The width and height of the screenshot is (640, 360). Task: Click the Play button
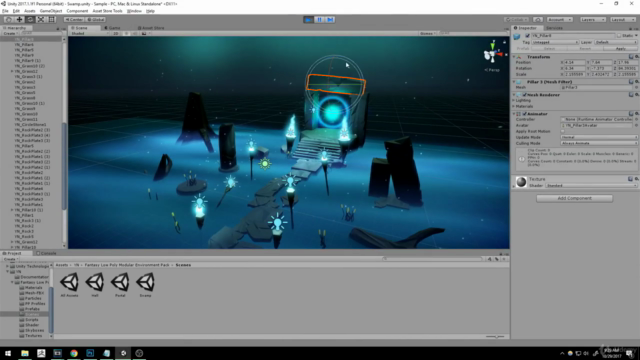(309, 19)
